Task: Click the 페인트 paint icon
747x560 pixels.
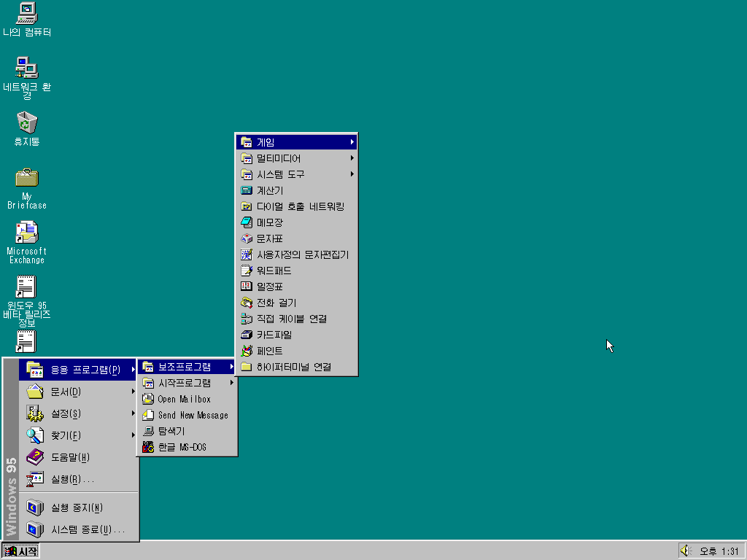Action: 247,351
